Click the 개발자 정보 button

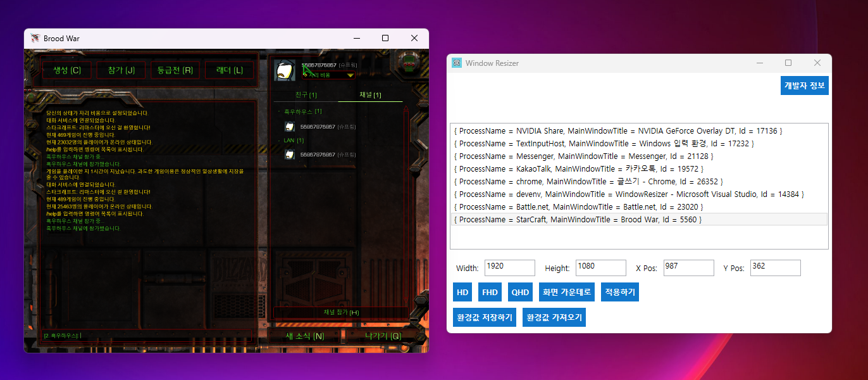[805, 85]
